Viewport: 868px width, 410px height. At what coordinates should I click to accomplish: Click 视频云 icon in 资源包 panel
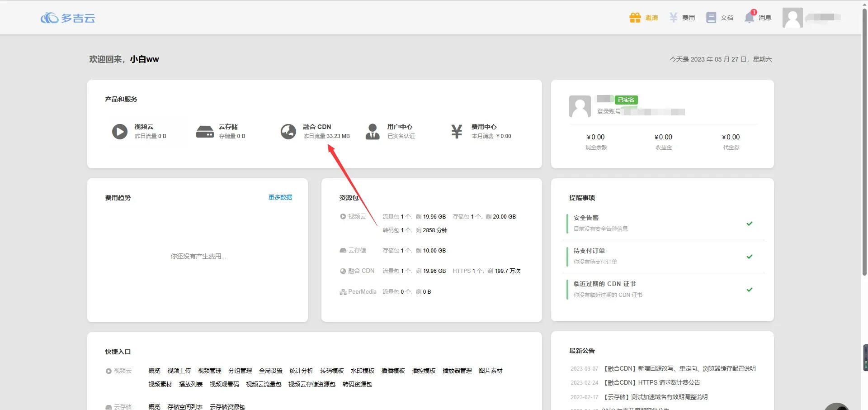pos(343,217)
